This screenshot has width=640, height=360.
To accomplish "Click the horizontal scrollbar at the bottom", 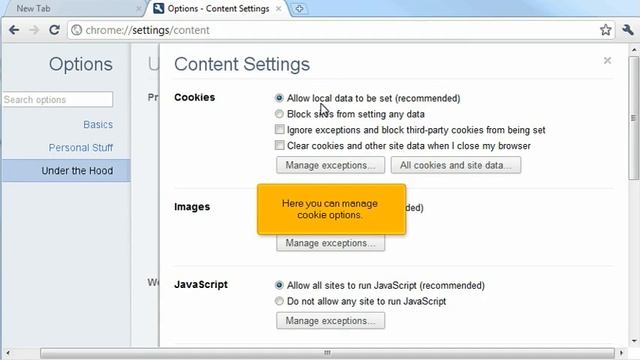I will (x=327, y=353).
